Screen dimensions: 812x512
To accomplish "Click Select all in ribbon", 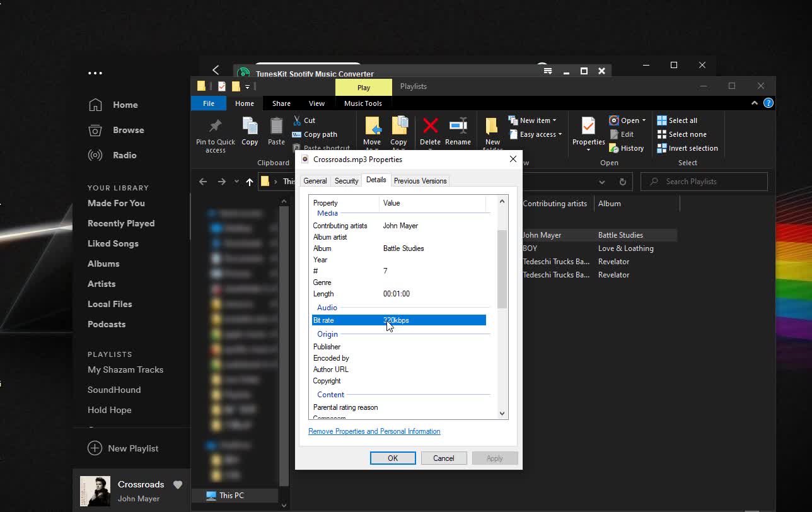I will (677, 120).
